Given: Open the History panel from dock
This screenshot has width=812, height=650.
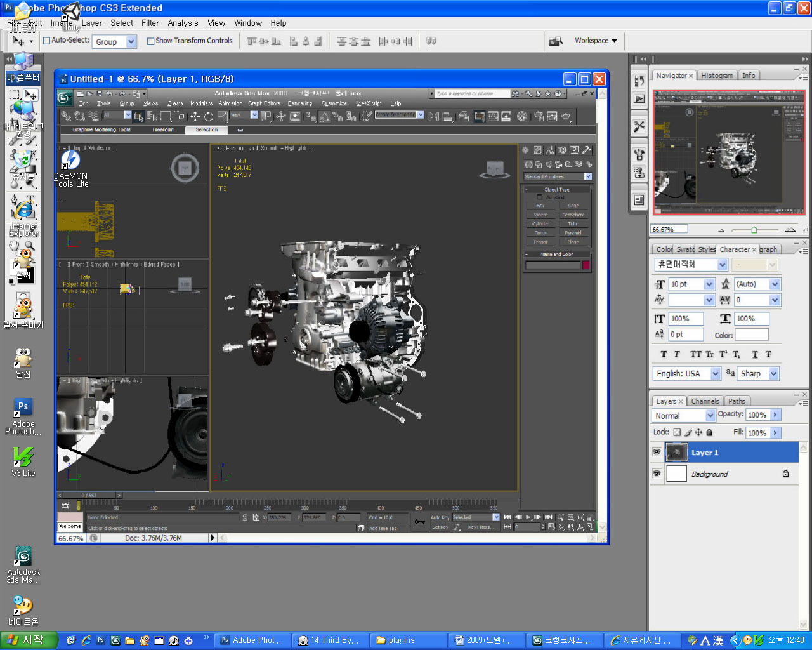Looking at the screenshot, I should [639, 81].
